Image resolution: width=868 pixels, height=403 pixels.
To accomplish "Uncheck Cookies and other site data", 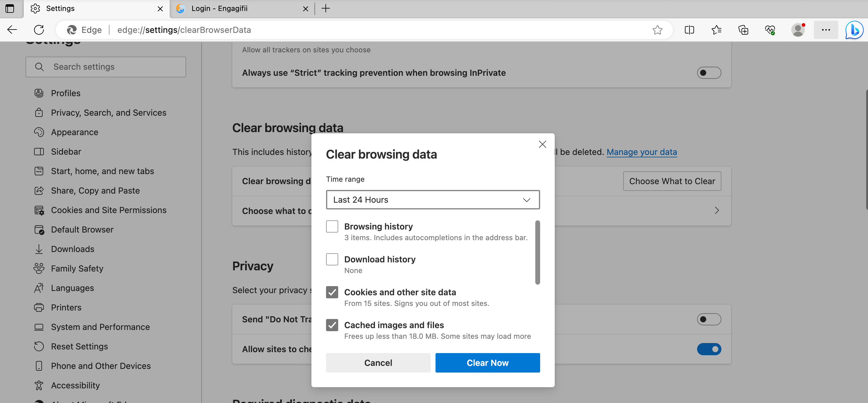I will pos(332,292).
